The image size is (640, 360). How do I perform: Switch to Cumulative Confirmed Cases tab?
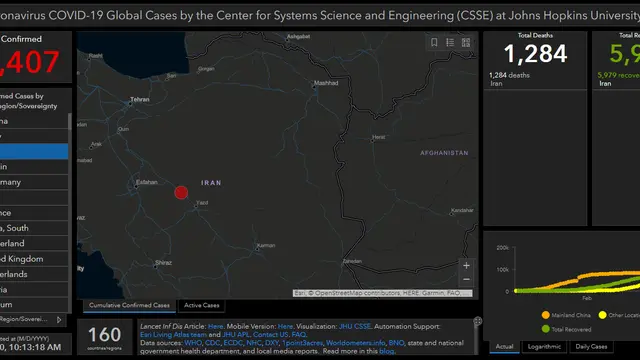tap(129, 305)
